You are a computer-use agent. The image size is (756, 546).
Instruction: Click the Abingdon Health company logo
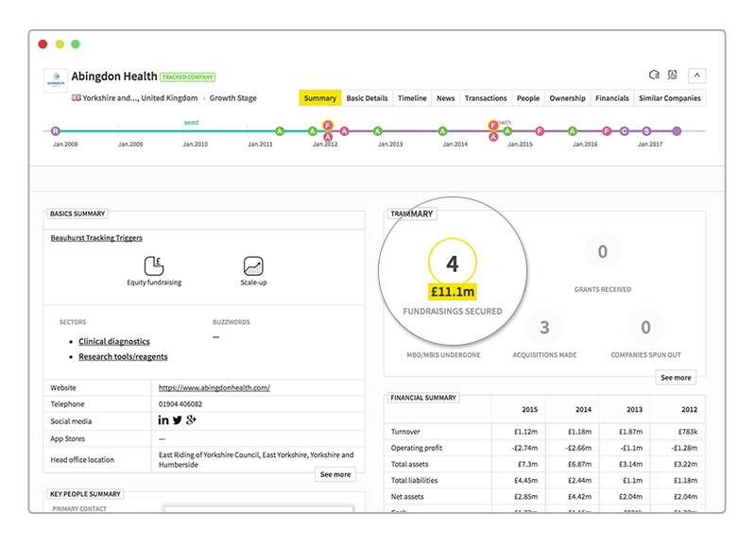[56, 80]
